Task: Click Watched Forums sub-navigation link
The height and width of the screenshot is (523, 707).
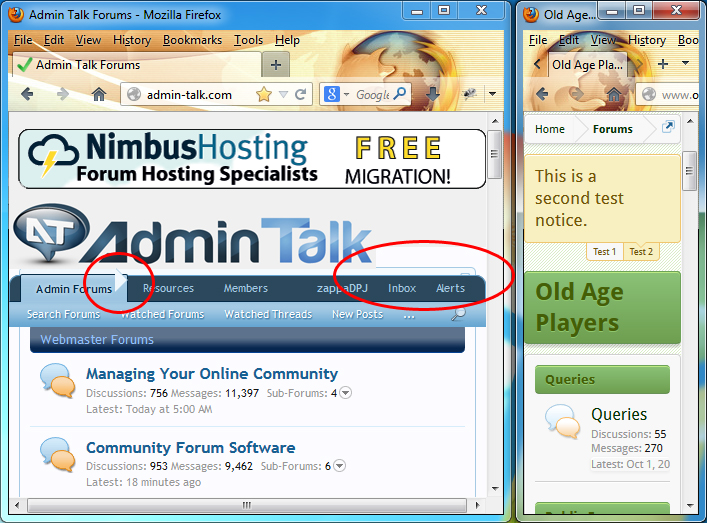Action: (x=162, y=314)
